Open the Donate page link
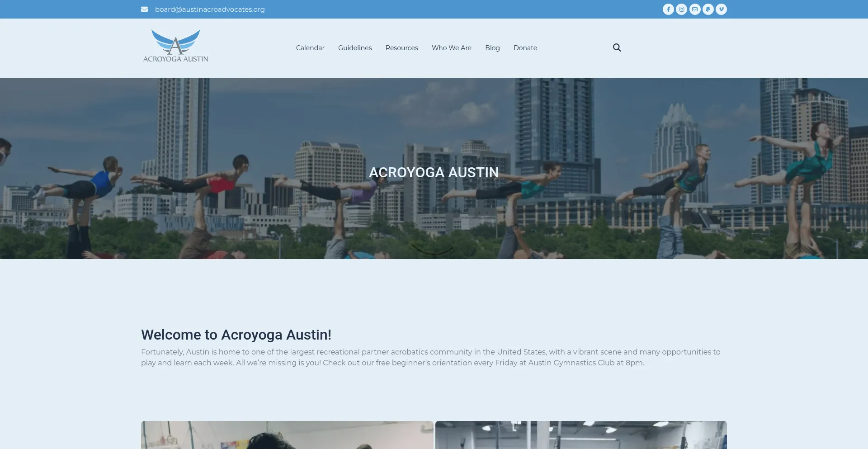Viewport: 868px width, 449px height. pos(525,48)
